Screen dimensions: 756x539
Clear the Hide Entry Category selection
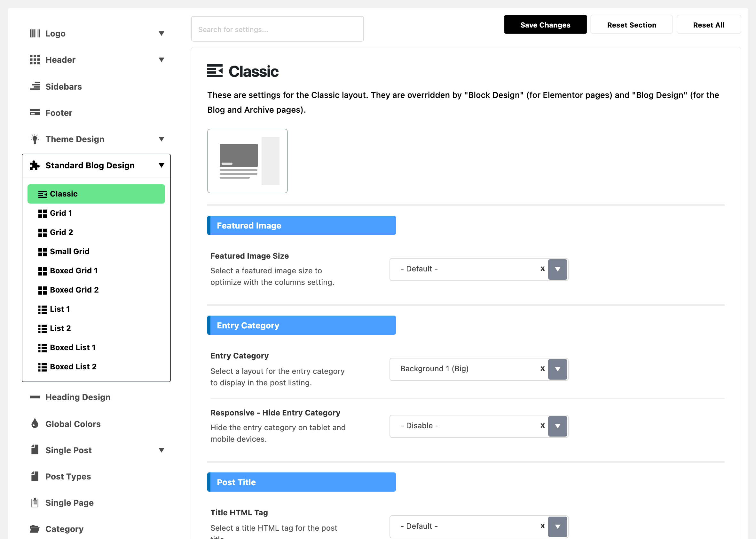tap(542, 426)
